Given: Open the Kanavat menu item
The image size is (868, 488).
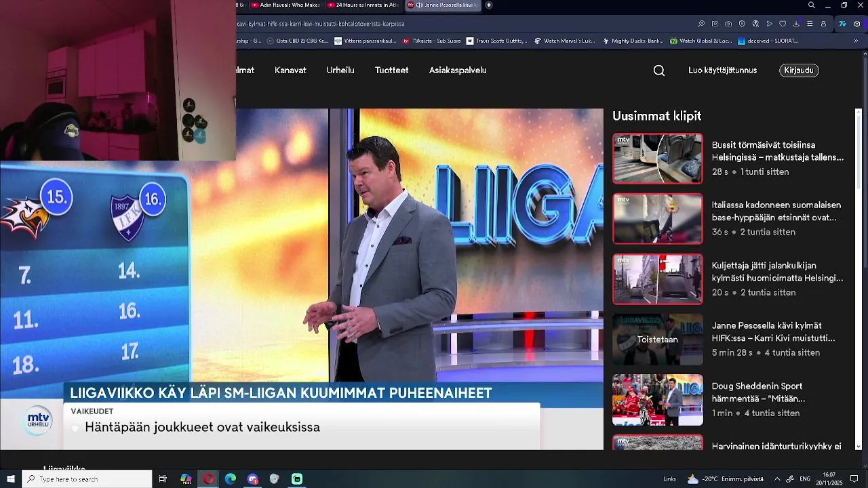Looking at the screenshot, I should 290,70.
